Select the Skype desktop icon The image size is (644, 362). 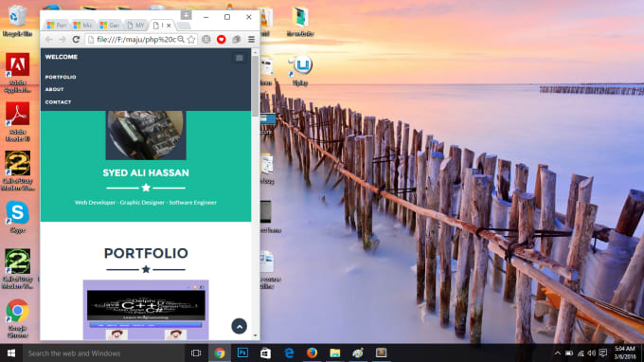click(x=17, y=217)
